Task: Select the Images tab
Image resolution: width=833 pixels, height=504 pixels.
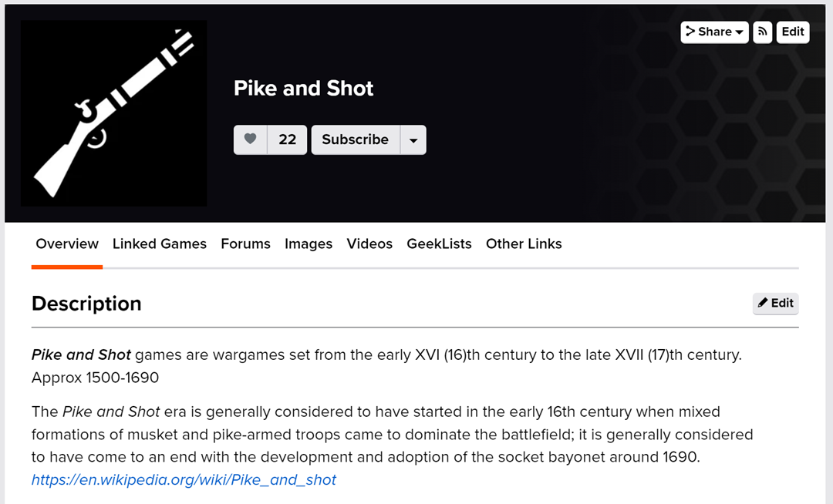Action: coord(309,244)
